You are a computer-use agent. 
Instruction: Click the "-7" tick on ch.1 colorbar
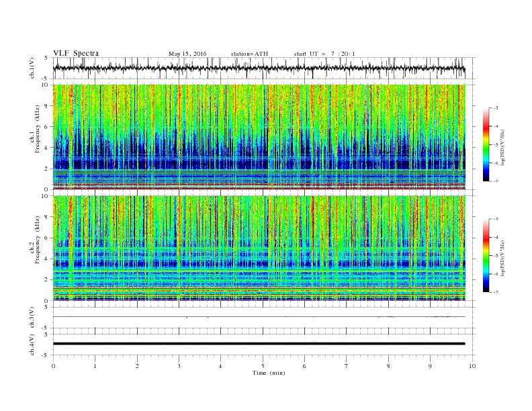pos(496,181)
